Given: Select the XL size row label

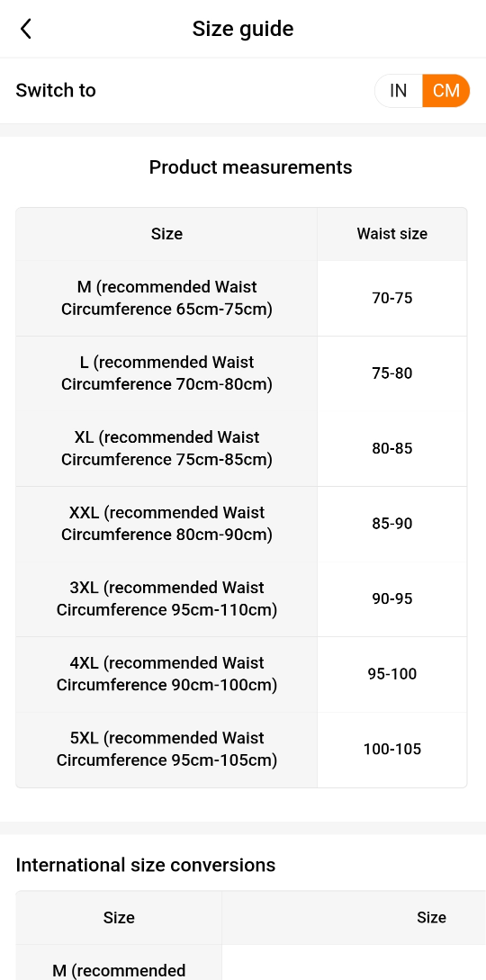Looking at the screenshot, I should tap(166, 448).
